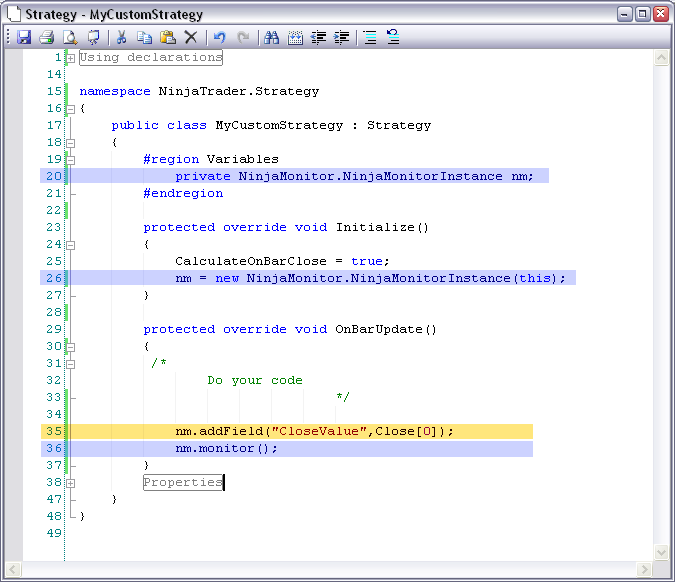Click the comment text "Do your code"
The width and height of the screenshot is (675, 582).
255,381
